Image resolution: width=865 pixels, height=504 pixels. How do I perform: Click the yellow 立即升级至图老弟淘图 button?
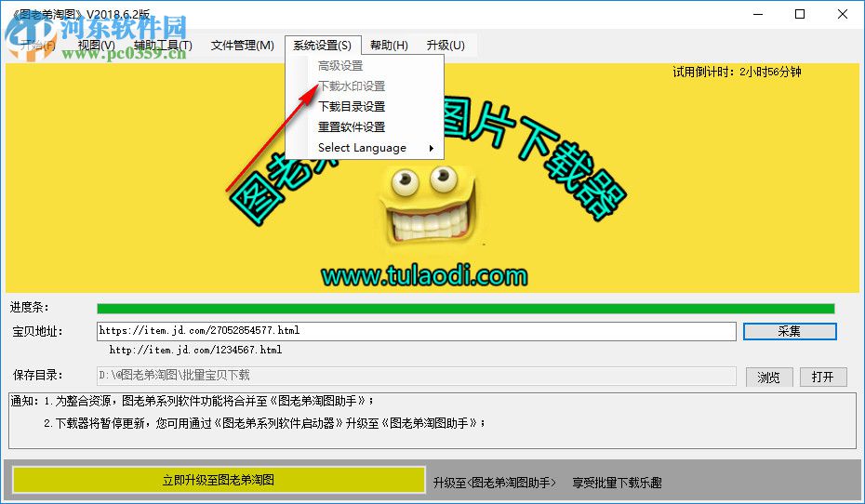[x=219, y=480]
